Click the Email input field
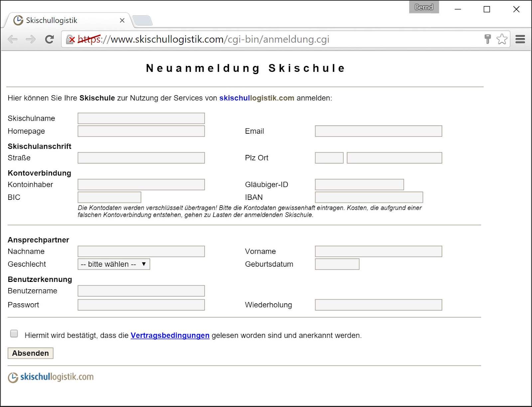 tap(378, 131)
